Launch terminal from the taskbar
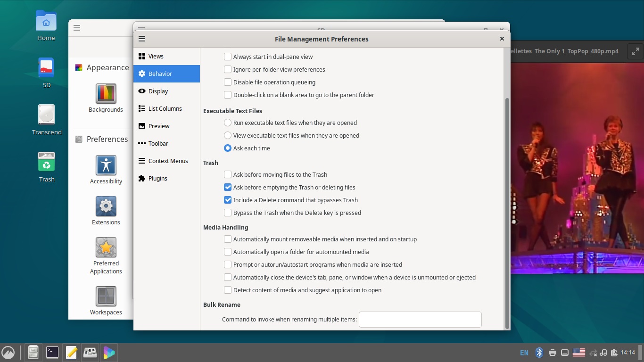Screen dimensions: 644x362 (52, 352)
